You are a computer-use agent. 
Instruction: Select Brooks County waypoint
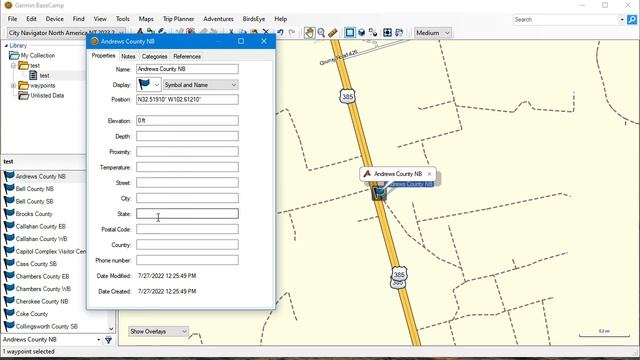click(x=34, y=214)
